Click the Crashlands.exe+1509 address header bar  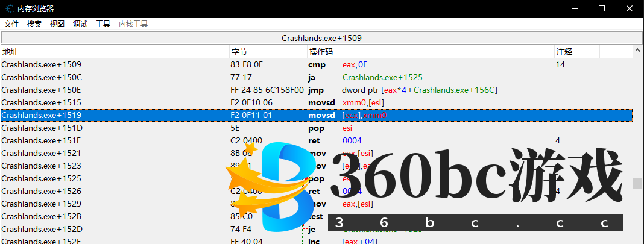pyautogui.click(x=321, y=38)
